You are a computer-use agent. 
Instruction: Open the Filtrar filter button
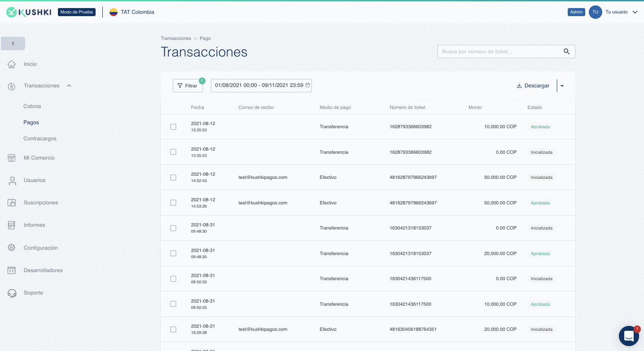[188, 86]
